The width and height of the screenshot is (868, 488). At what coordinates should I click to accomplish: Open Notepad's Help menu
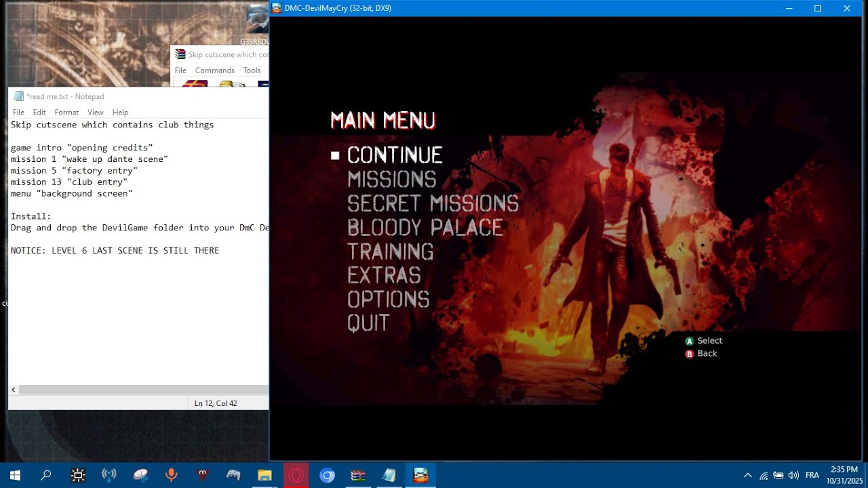[x=120, y=113]
